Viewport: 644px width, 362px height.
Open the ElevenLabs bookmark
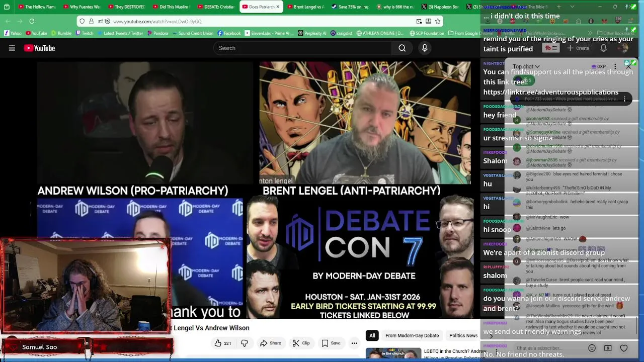269,33
